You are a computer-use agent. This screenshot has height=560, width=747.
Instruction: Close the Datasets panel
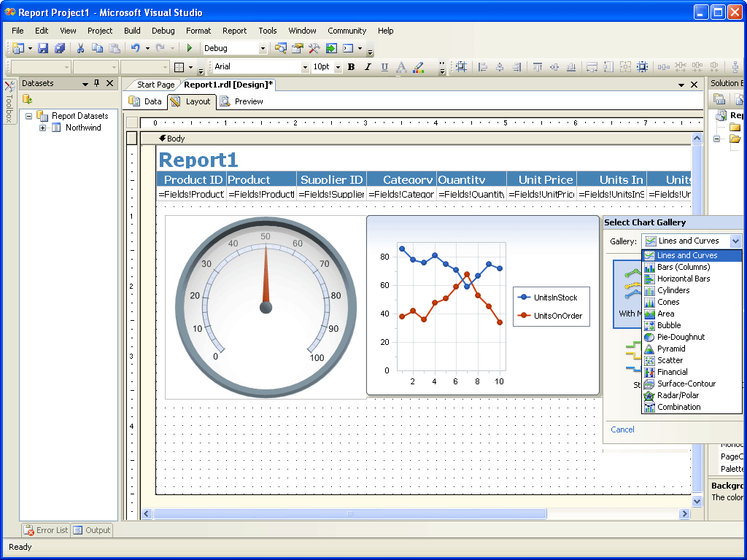tap(109, 83)
